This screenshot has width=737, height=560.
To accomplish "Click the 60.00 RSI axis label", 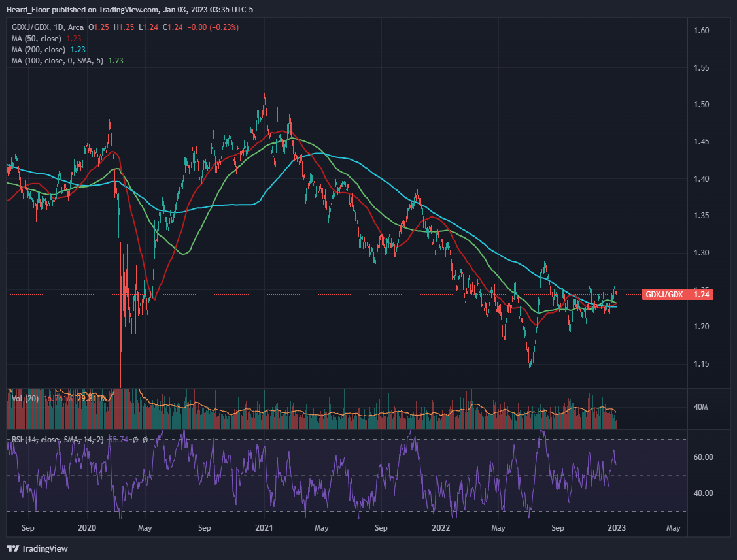I will (x=703, y=457).
